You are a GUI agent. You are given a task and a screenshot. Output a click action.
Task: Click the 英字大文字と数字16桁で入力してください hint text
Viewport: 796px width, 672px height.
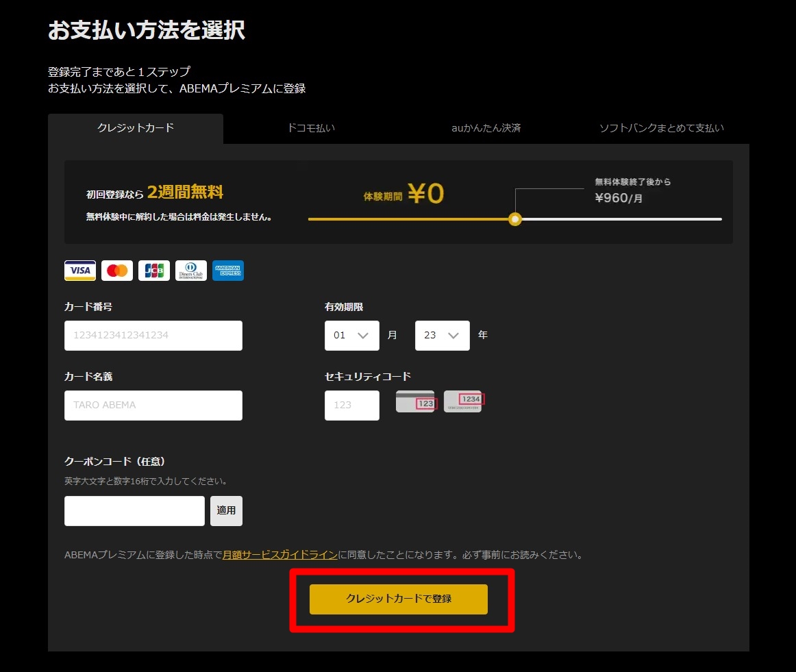146,481
